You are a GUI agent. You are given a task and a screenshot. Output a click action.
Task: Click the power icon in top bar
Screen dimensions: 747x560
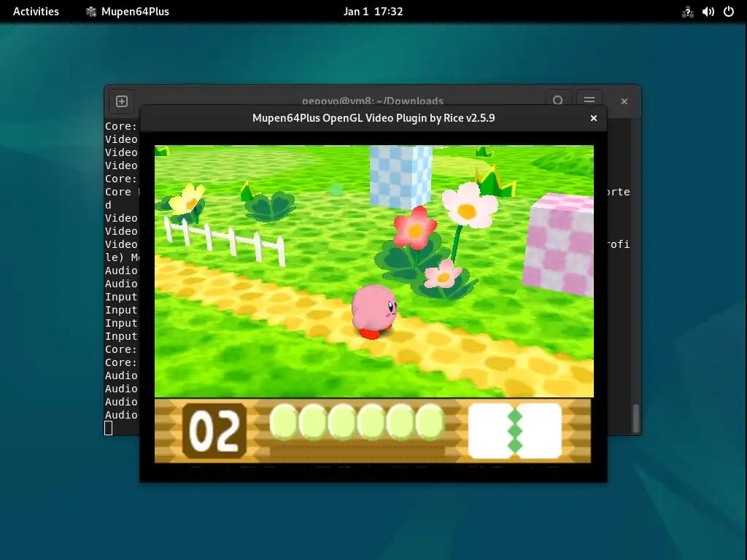pos(729,12)
